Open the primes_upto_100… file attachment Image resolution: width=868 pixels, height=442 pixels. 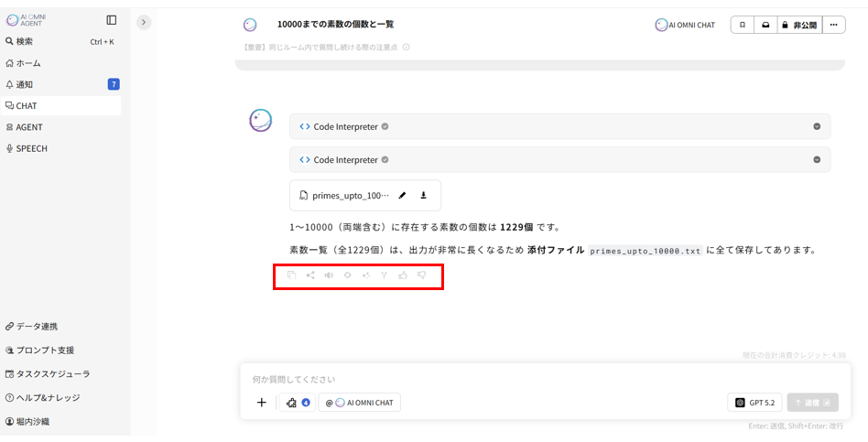pyautogui.click(x=350, y=195)
